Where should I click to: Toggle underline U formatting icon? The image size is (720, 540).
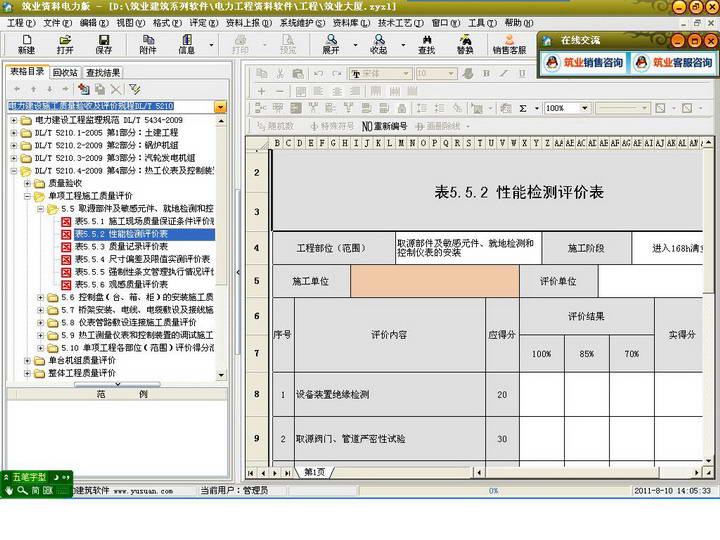coord(522,73)
